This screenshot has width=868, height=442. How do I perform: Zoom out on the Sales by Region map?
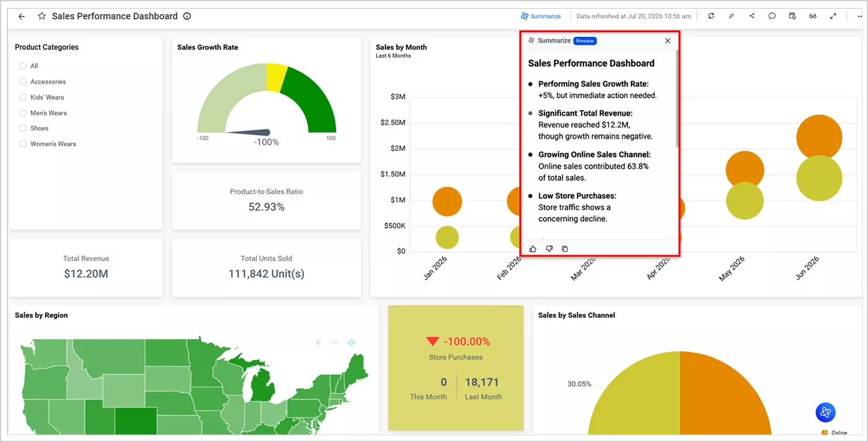(335, 343)
